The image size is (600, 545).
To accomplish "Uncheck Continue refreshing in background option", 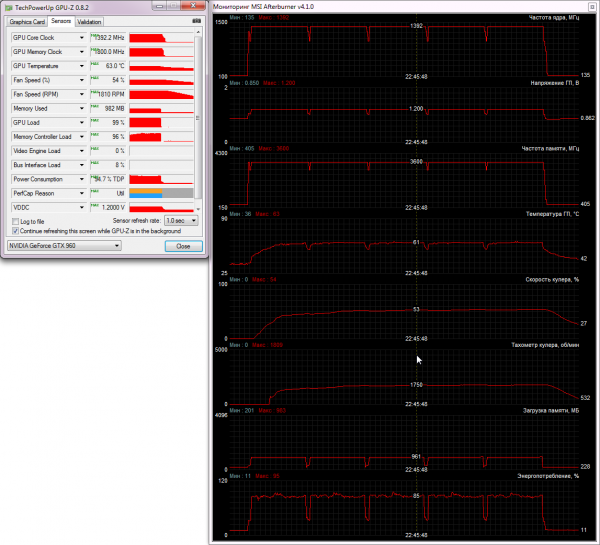I will (15, 231).
